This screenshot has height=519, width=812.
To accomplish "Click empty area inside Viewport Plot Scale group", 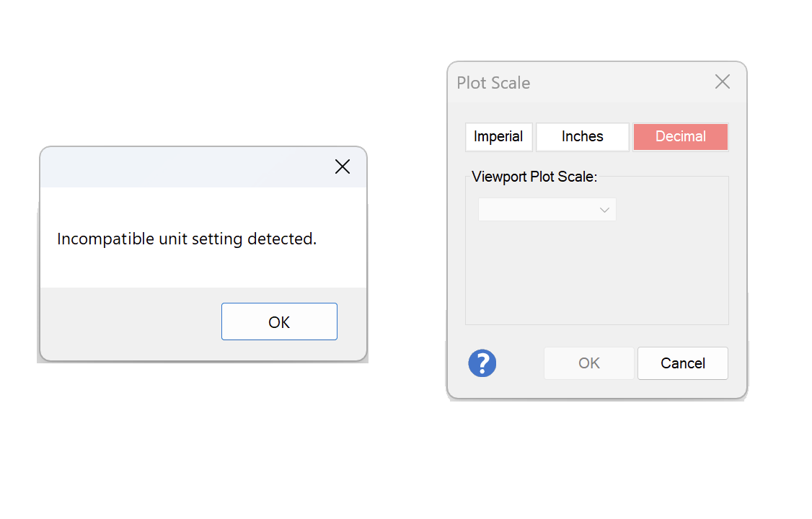I will pyautogui.click(x=596, y=274).
